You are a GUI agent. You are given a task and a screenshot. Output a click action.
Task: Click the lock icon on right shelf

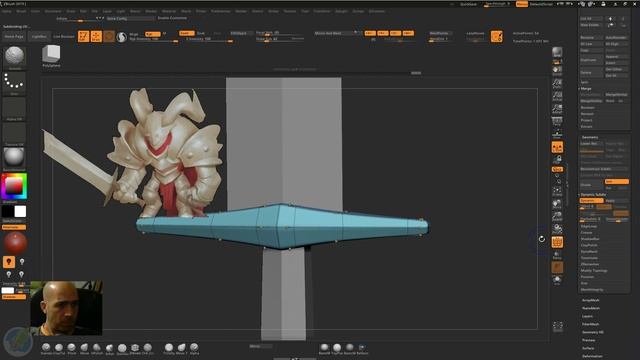[557, 159]
